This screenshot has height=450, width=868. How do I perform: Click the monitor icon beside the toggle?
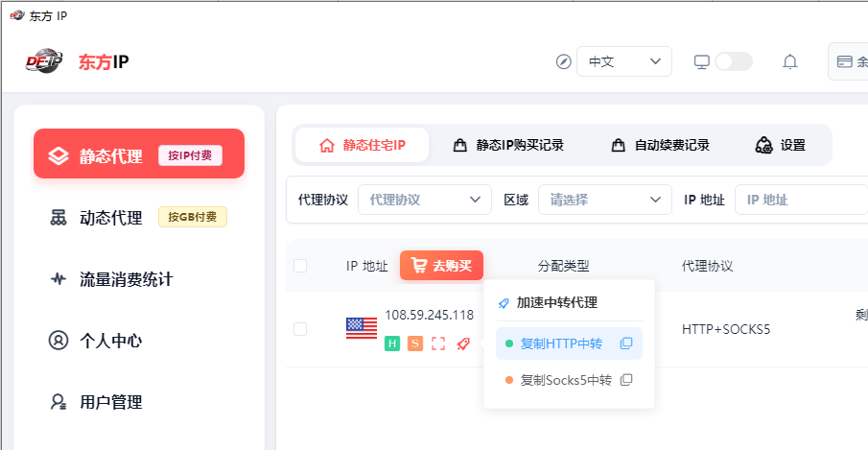701,61
